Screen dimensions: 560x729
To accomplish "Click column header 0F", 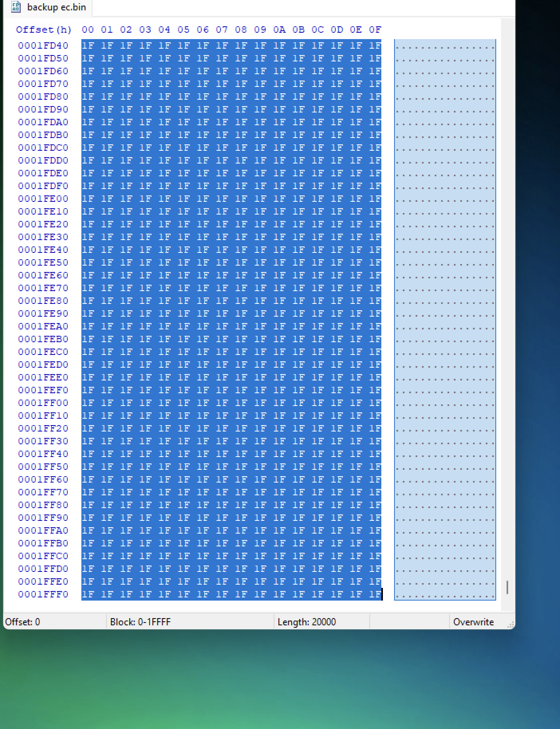I will click(x=375, y=30).
